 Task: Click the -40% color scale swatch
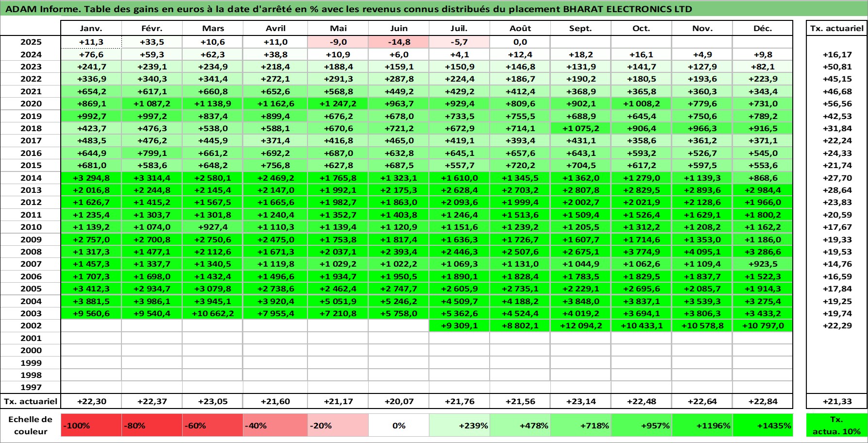click(275, 426)
